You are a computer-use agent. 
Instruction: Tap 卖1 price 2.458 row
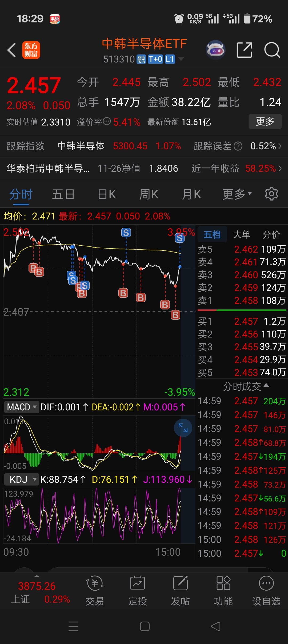(x=242, y=301)
